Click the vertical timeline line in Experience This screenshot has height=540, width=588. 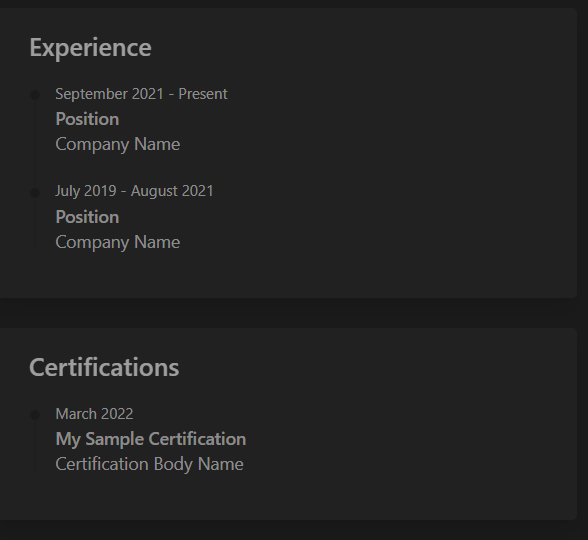click(35, 158)
